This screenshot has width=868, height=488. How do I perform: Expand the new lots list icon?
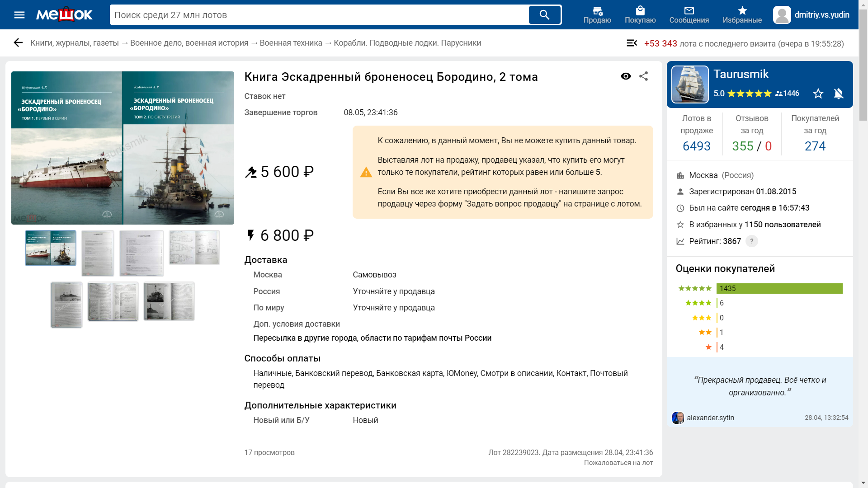click(632, 43)
